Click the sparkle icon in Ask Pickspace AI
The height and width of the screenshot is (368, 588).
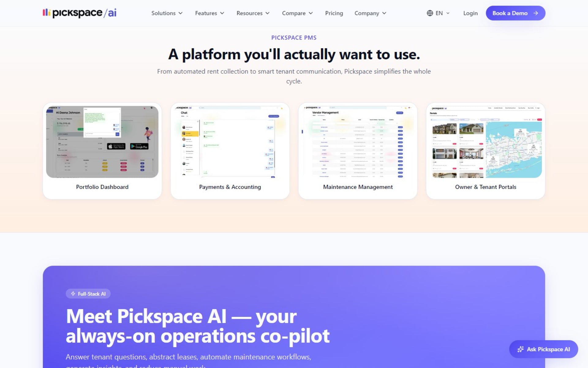click(520, 349)
